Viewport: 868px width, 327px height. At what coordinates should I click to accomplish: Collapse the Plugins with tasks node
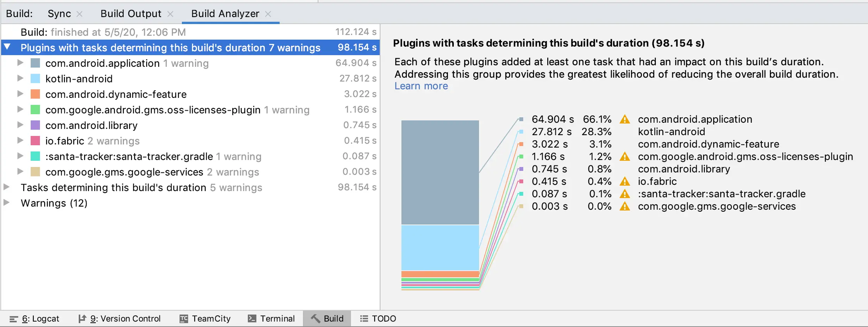coord(7,47)
